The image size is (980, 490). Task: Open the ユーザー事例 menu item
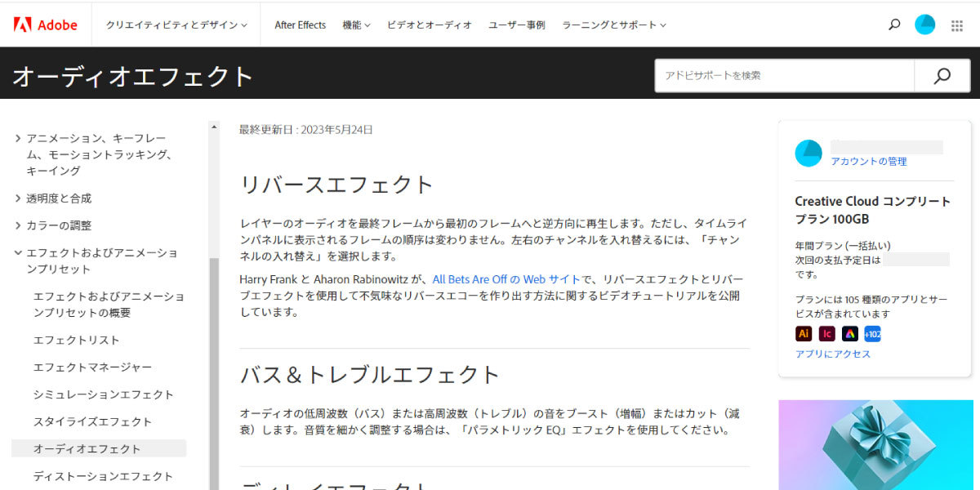click(x=517, y=25)
